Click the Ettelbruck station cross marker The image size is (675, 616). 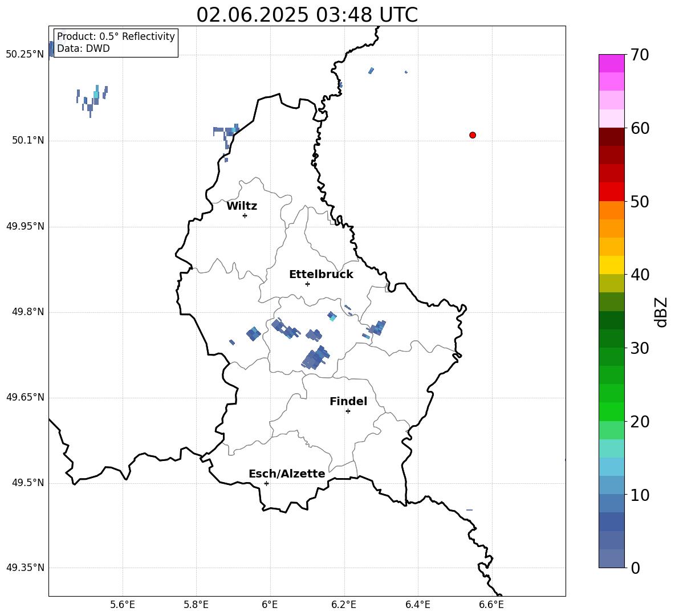point(307,284)
